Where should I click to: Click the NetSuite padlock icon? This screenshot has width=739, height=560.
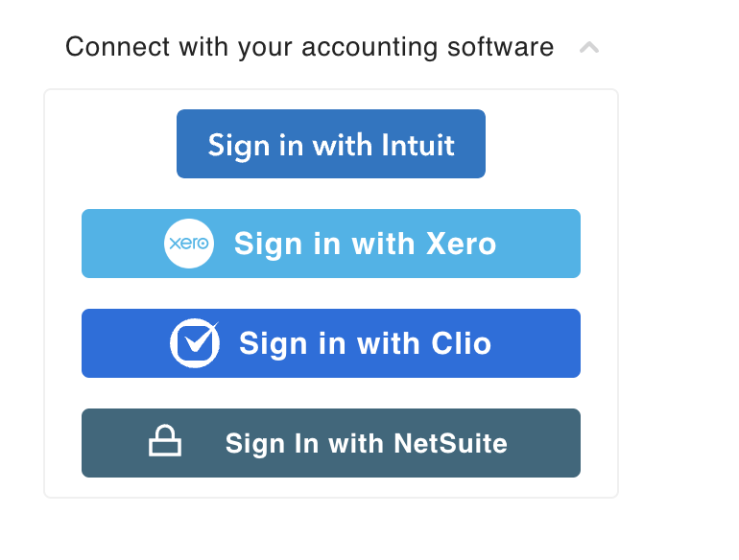click(x=164, y=443)
